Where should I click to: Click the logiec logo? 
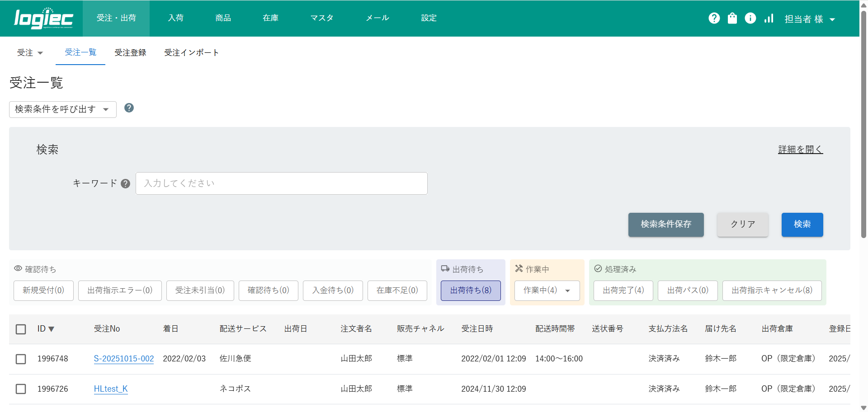click(43, 19)
